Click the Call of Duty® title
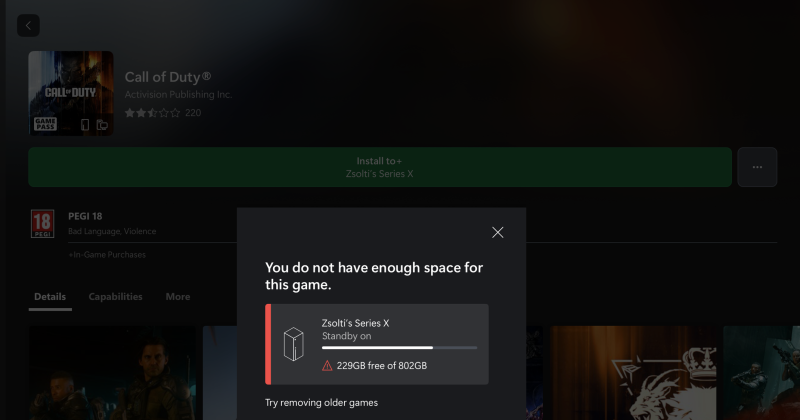 [x=168, y=77]
